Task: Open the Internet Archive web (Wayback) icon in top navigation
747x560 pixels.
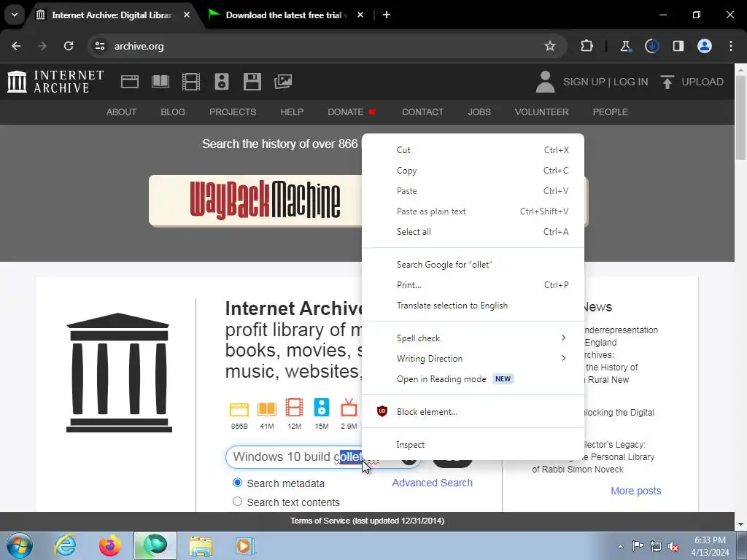Action: [x=130, y=82]
